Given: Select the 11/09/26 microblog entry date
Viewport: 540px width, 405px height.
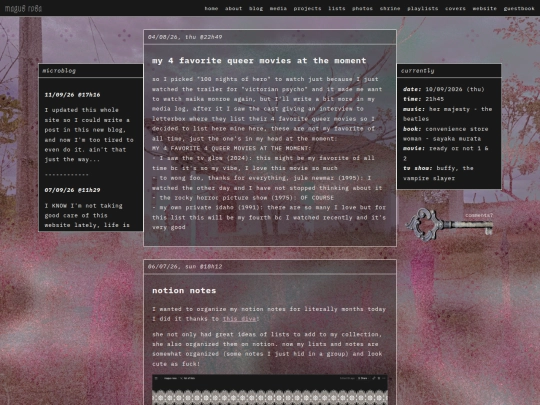Looking at the screenshot, I should [x=72, y=95].
